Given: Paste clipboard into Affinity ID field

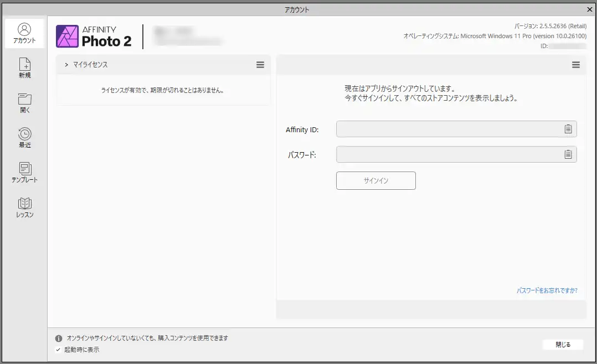Looking at the screenshot, I should click(x=568, y=129).
